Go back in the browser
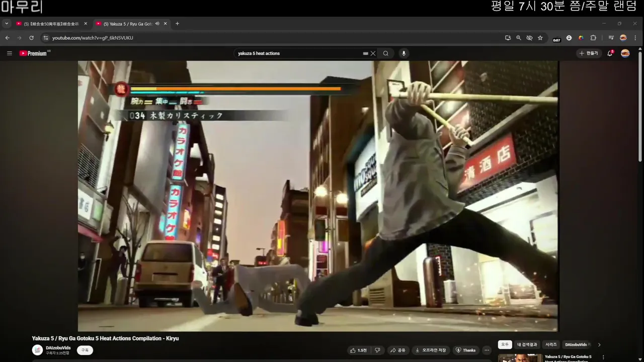Image resolution: width=644 pixels, height=362 pixels. (7, 38)
